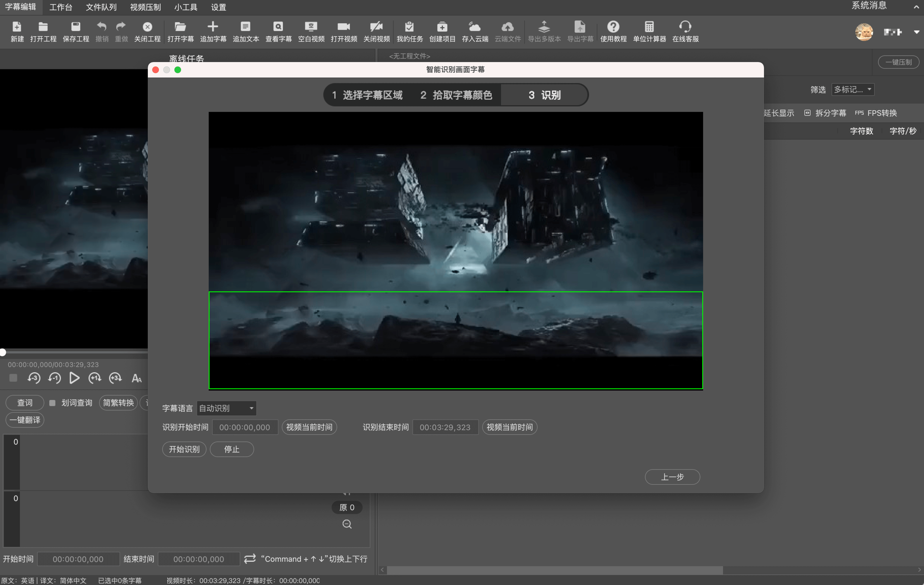924x585 pixels.
Task: Open the 视频压制 menu
Action: click(x=145, y=7)
